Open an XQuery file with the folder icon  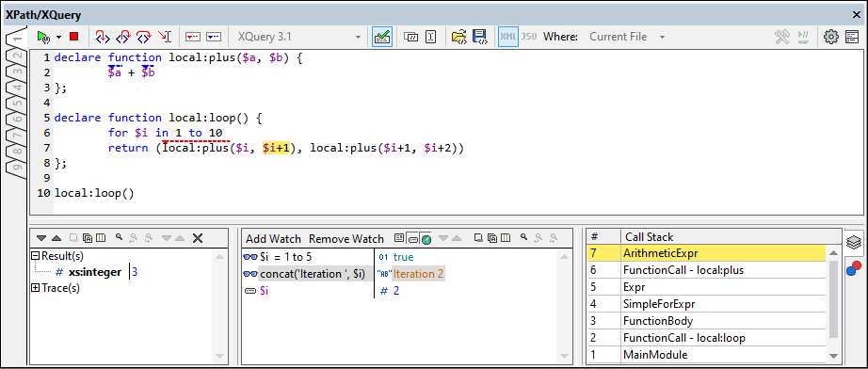(x=458, y=37)
